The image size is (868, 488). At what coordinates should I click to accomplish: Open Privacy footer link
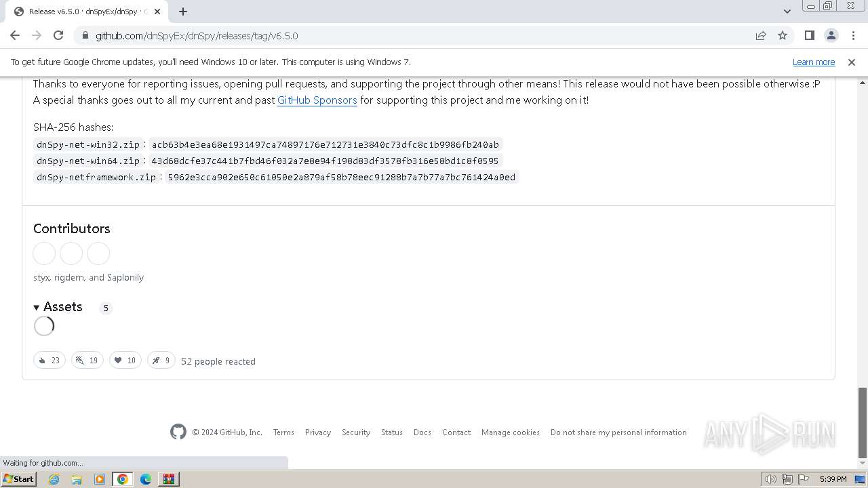[x=318, y=432]
